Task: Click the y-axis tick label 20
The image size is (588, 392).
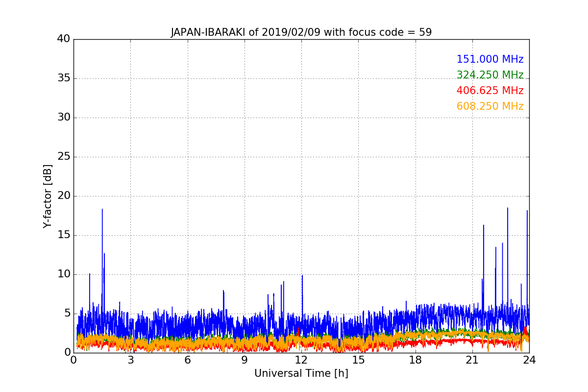Action: click(64, 196)
